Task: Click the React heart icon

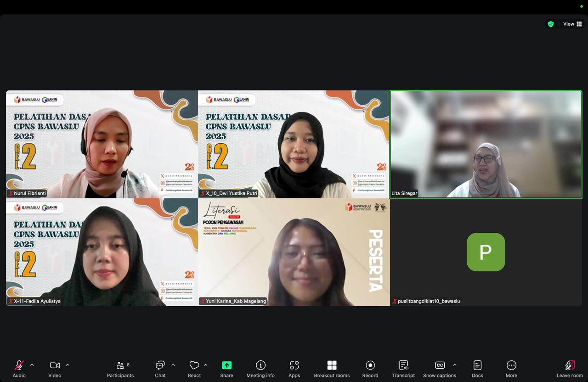Action: [x=194, y=365]
